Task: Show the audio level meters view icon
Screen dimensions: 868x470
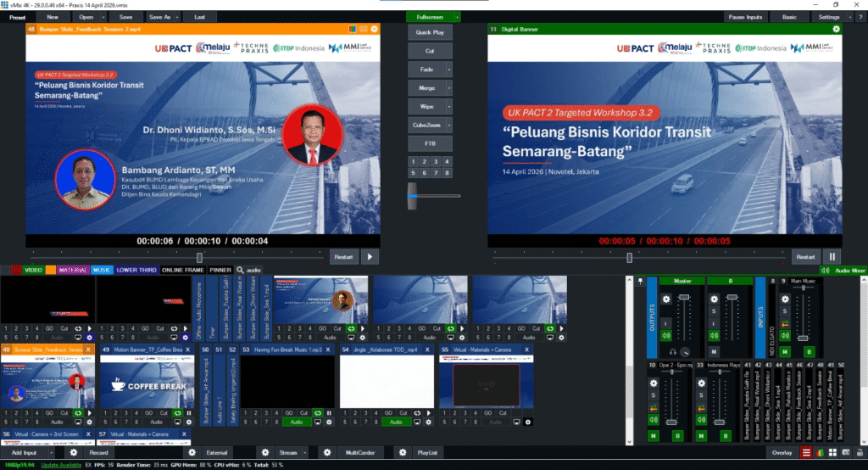Action: tap(819, 453)
